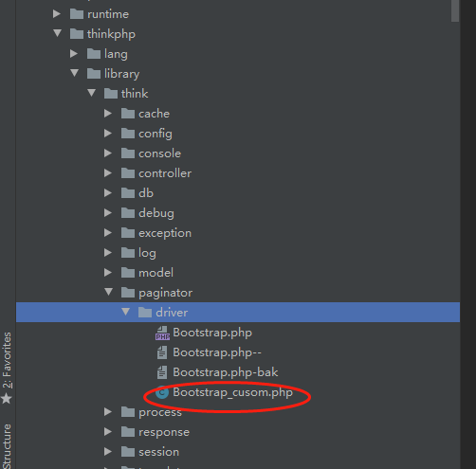The width and height of the screenshot is (476, 469).
Task: Click the project tree vertical scrollbar thumb
Action: (x=455, y=10)
